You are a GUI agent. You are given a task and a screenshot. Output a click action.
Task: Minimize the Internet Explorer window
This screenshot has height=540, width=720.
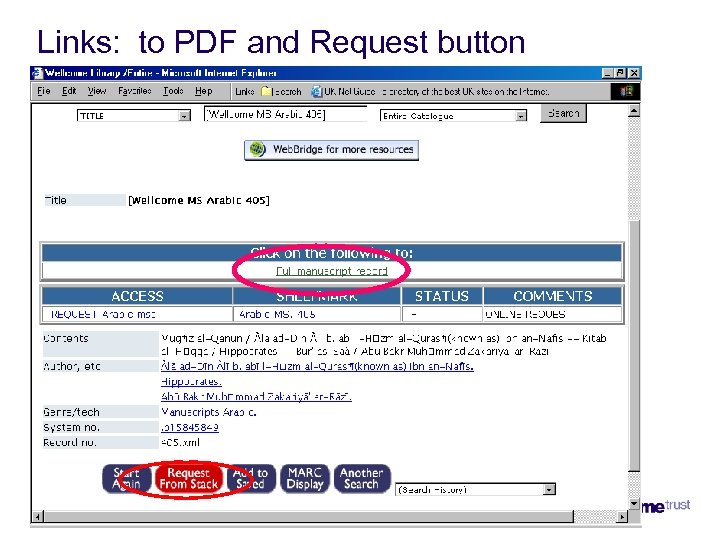pyautogui.click(x=608, y=73)
